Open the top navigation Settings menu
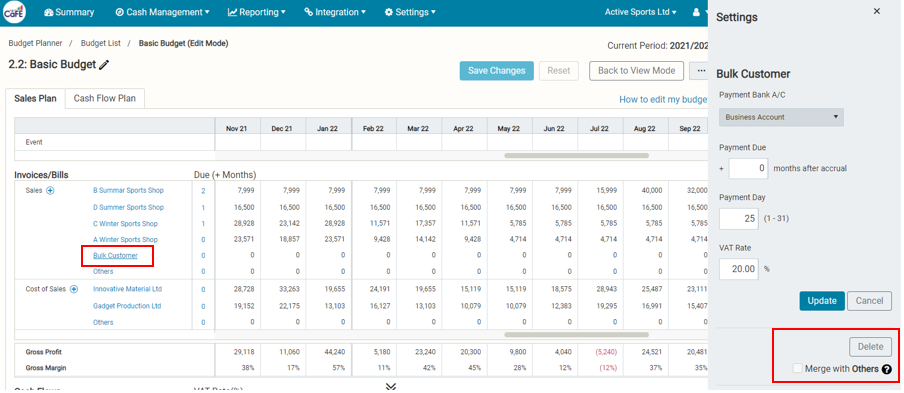Image resolution: width=904 pixels, height=393 pixels. coord(410,12)
